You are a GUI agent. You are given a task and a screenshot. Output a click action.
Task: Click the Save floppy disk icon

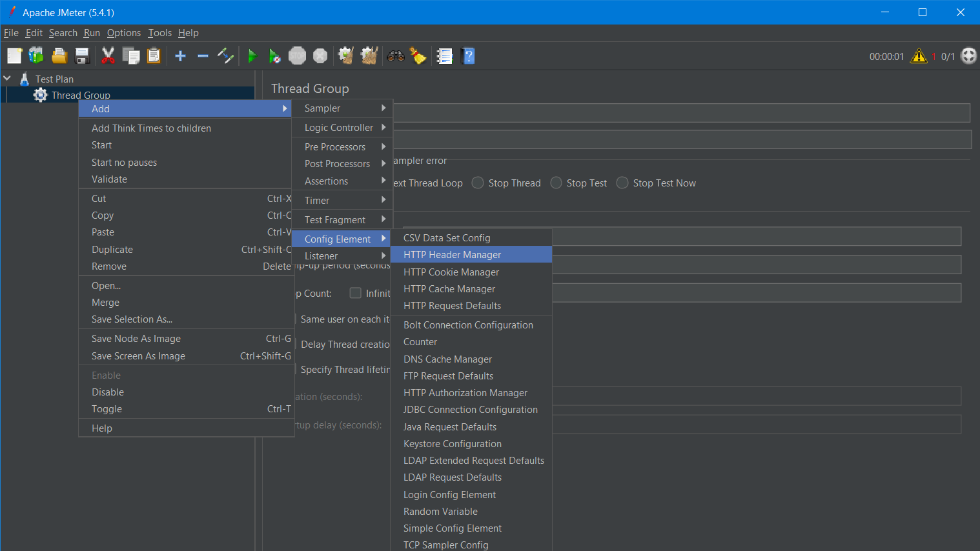82,56
